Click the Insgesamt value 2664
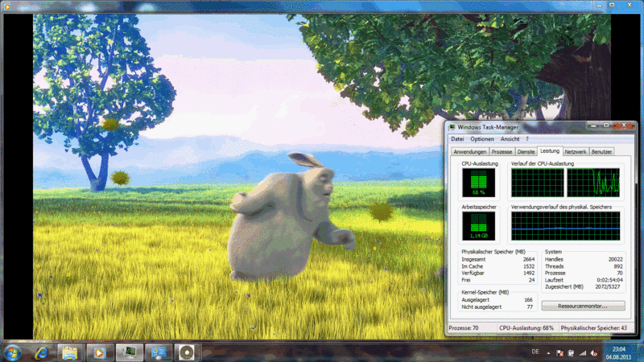This screenshot has height=362, width=644. [529, 259]
